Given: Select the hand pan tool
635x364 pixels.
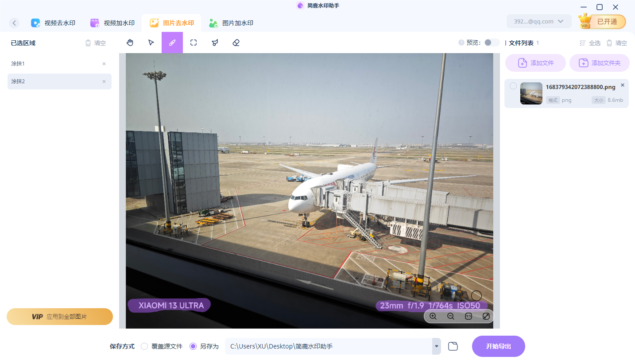Looking at the screenshot, I should tap(130, 43).
